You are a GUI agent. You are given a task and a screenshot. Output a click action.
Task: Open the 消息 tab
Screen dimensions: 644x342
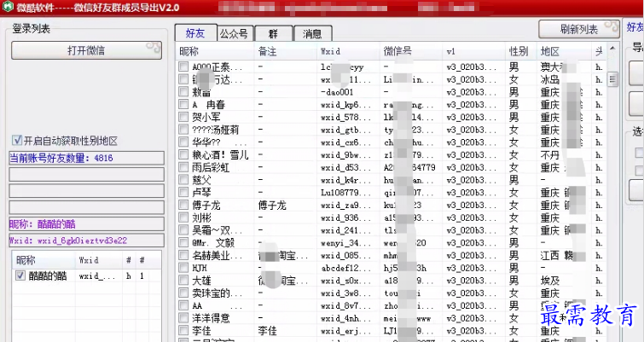312,33
